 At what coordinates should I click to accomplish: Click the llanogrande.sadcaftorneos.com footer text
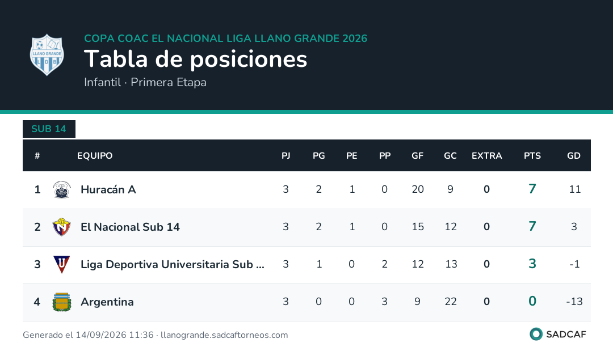(x=224, y=335)
